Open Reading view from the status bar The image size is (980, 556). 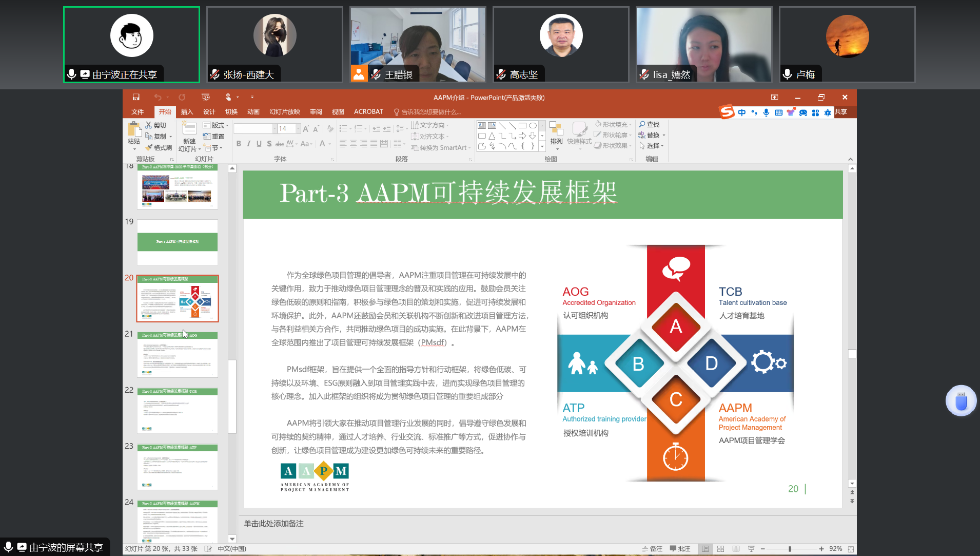click(736, 549)
